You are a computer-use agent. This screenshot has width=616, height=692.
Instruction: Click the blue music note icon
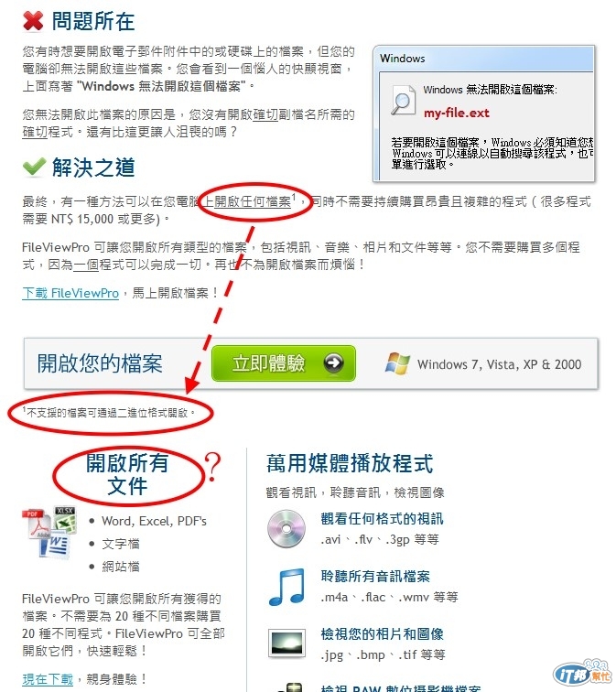(x=286, y=587)
